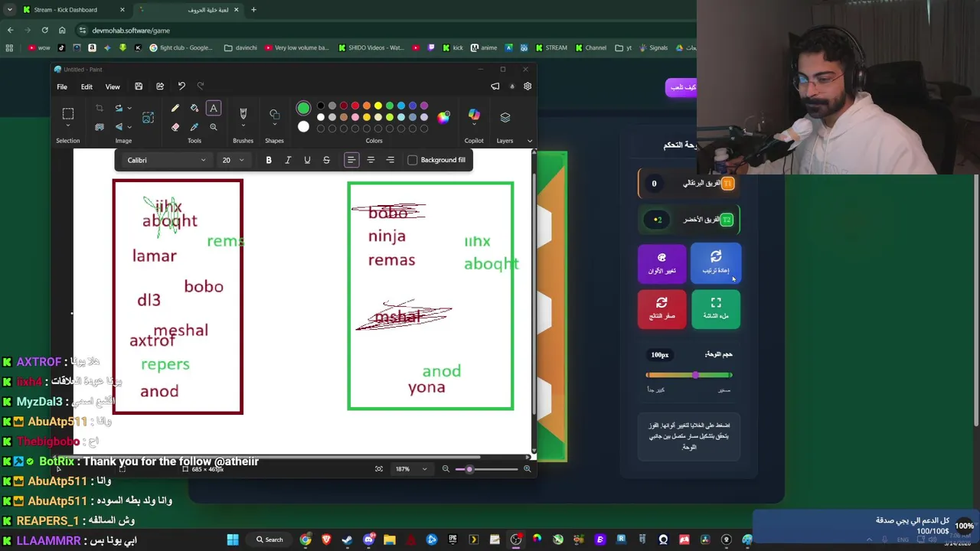Click the red reset scores button
This screenshot has width=980, height=551.
[661, 308]
